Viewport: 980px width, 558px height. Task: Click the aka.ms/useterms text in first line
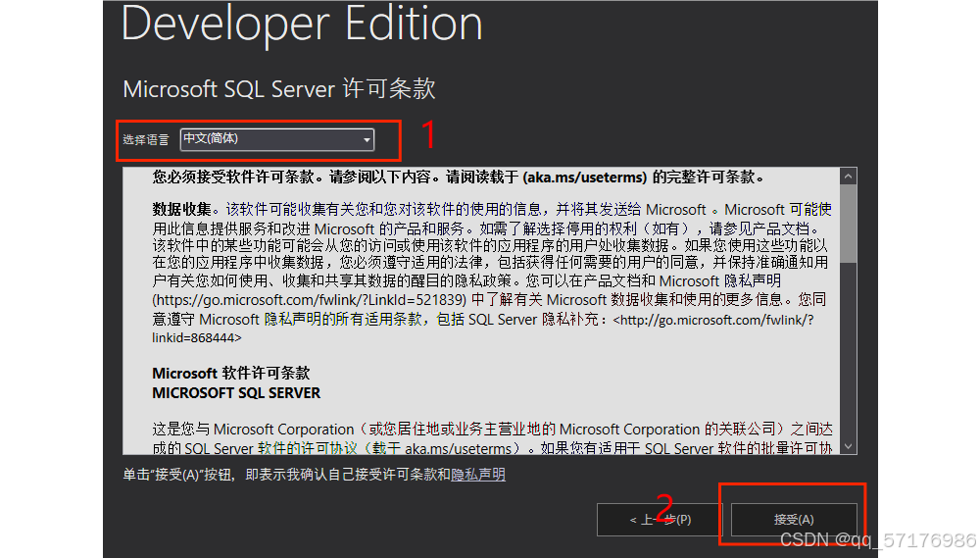(584, 178)
